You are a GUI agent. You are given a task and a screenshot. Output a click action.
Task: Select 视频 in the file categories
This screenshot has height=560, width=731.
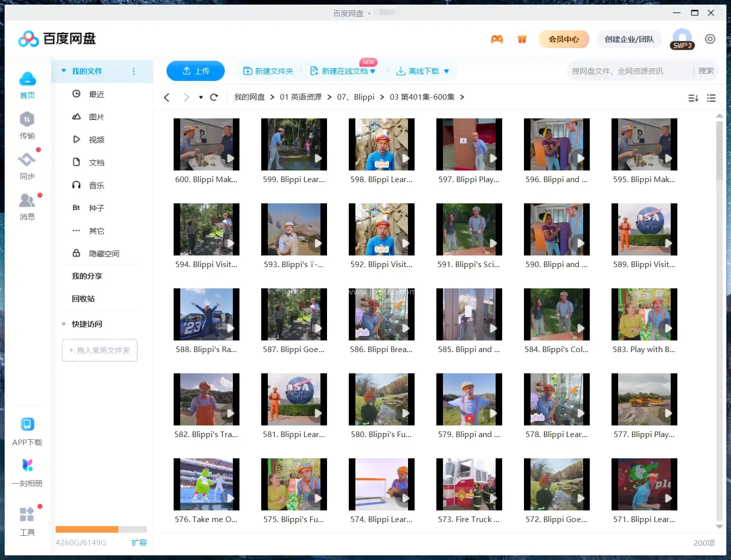tap(96, 140)
